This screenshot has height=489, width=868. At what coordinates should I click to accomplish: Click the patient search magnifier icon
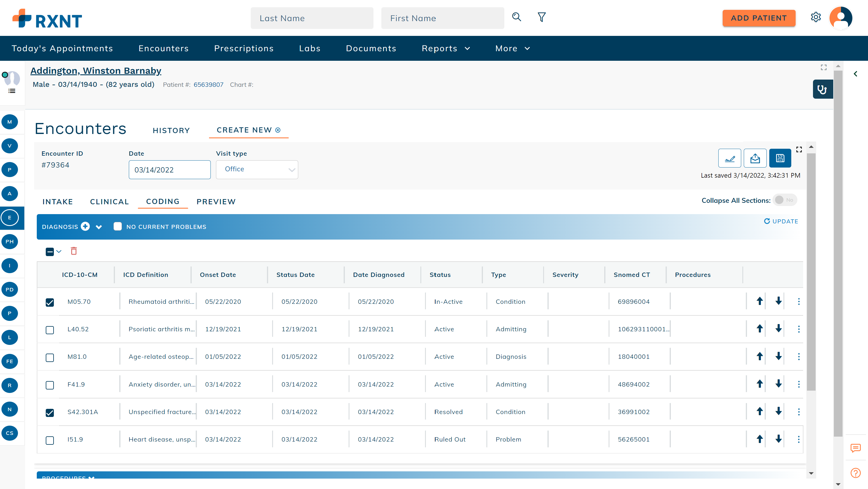517,17
